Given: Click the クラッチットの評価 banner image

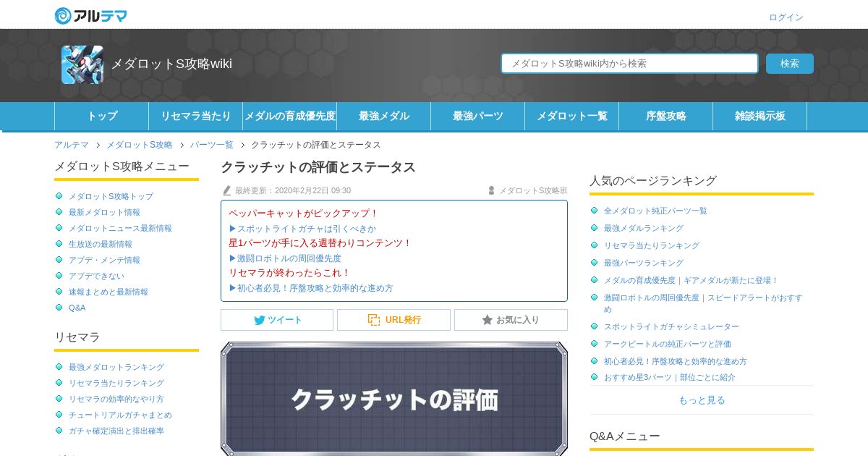Looking at the screenshot, I should point(394,399).
